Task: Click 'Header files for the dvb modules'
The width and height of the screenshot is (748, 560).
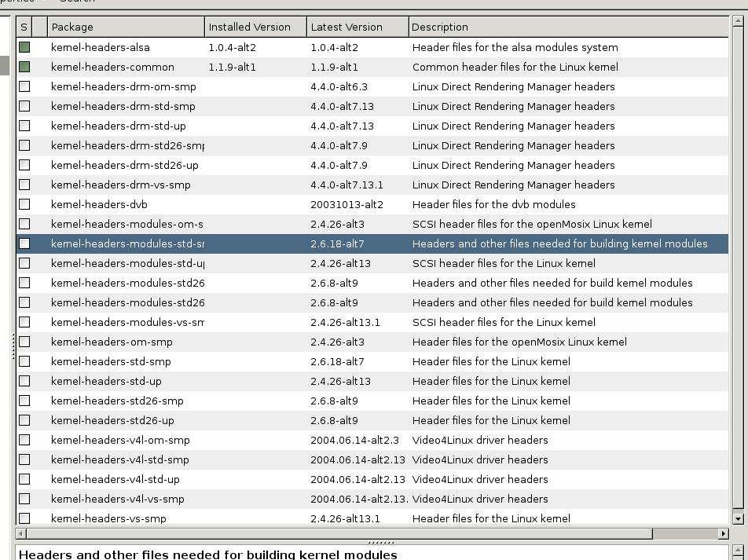Action: [493, 204]
